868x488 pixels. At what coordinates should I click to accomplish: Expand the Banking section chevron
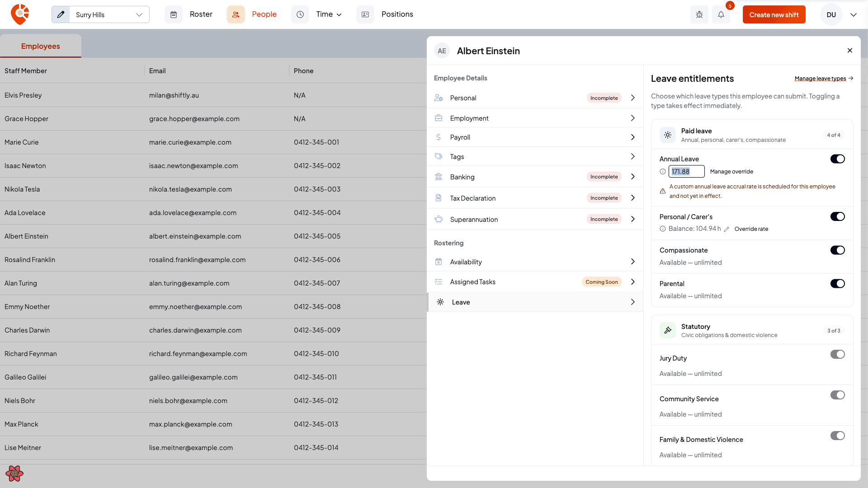[632, 177]
